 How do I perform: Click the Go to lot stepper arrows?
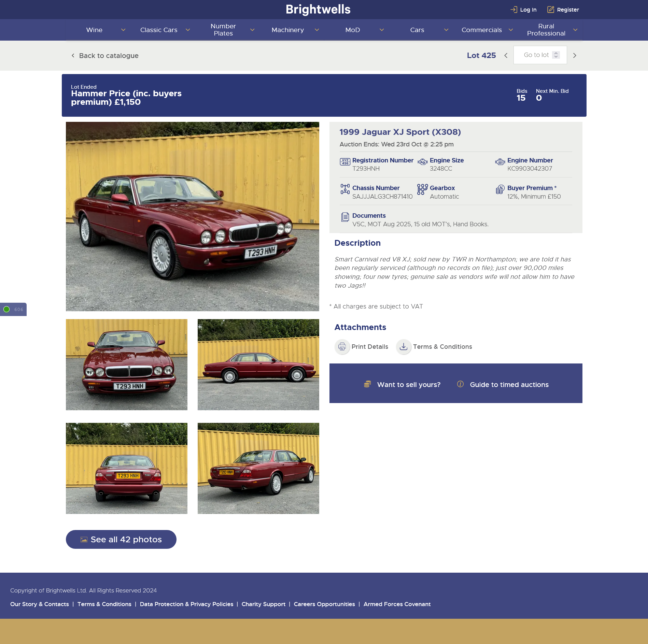click(x=556, y=55)
